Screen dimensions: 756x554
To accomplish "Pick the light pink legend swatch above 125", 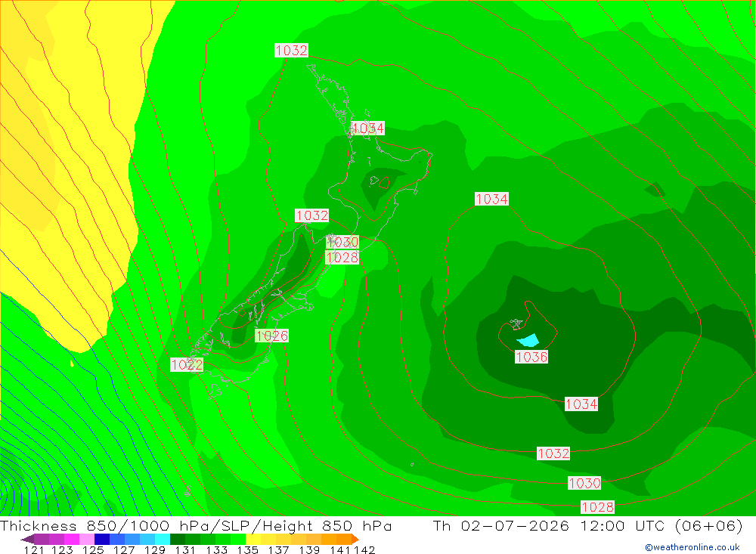I will [x=87, y=539].
